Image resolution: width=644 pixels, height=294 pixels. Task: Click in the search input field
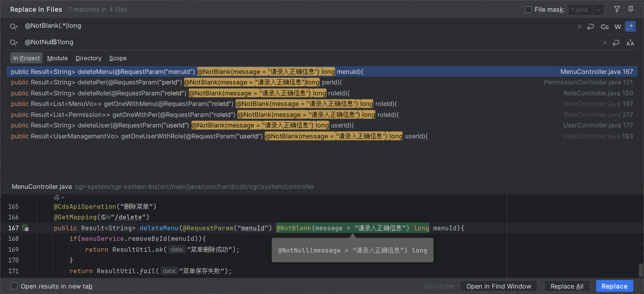click(297, 26)
